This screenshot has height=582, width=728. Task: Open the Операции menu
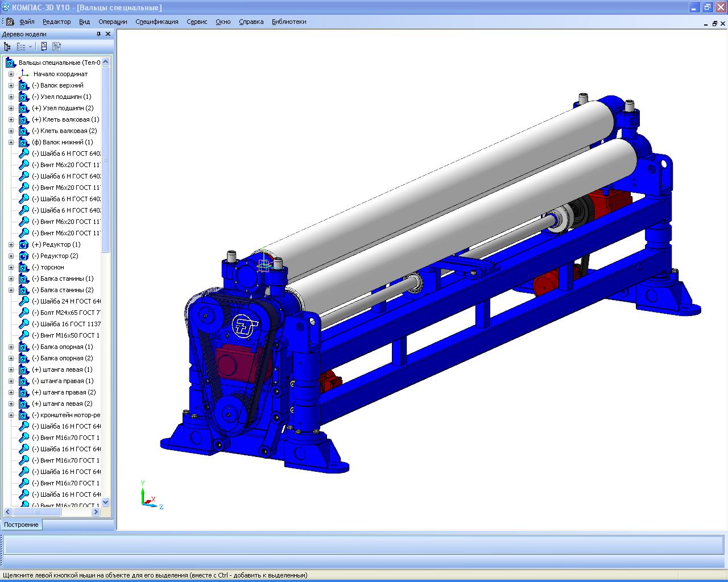pyautogui.click(x=113, y=22)
